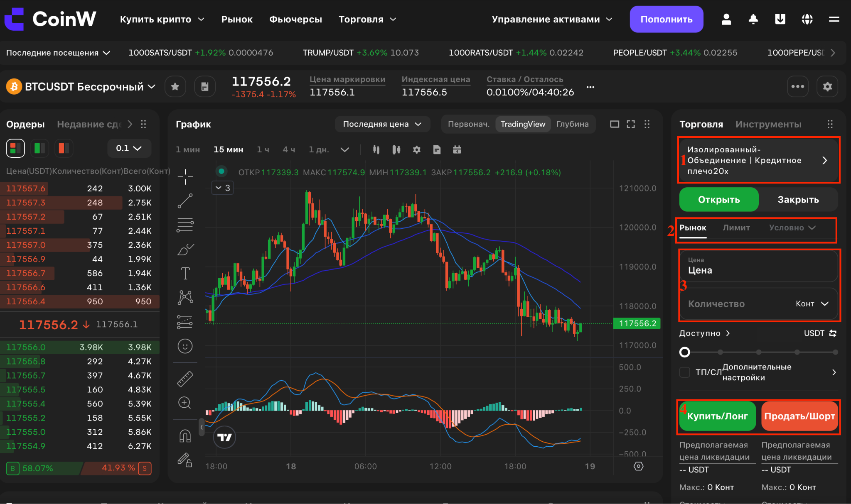
Task: Click the Купить/Лонг button
Action: click(x=717, y=416)
